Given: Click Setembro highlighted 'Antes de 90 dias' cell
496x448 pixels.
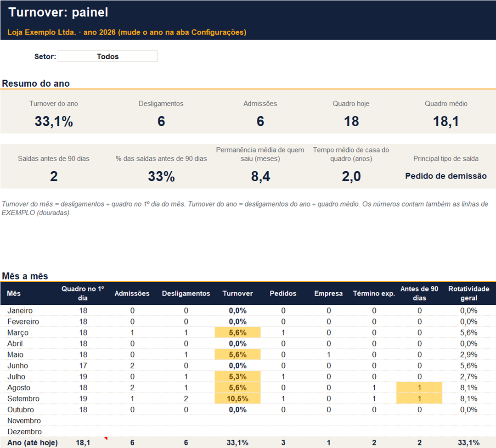Looking at the screenshot, I should click(x=419, y=399).
